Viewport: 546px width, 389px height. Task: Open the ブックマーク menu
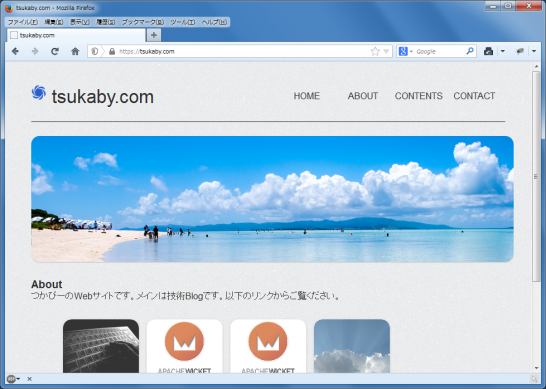[x=143, y=22]
